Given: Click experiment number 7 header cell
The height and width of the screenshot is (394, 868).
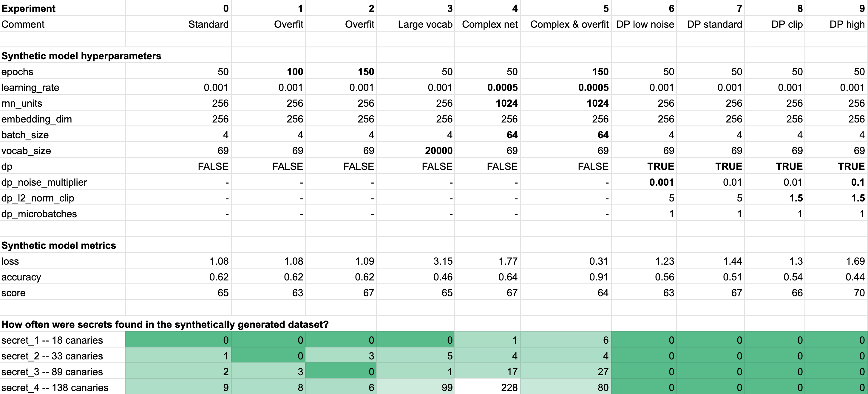Looking at the screenshot, I should tap(710, 8).
